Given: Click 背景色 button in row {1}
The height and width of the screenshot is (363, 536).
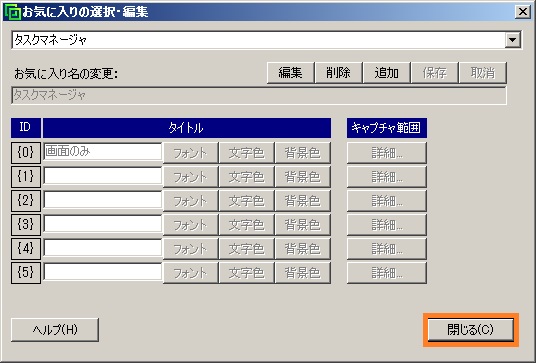Looking at the screenshot, I should pyautogui.click(x=303, y=177).
